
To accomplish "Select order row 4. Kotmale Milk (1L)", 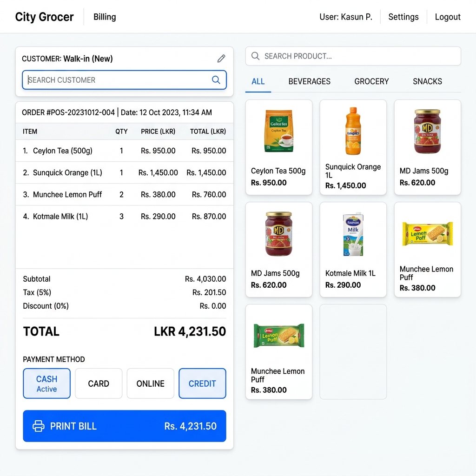I will (125, 216).
